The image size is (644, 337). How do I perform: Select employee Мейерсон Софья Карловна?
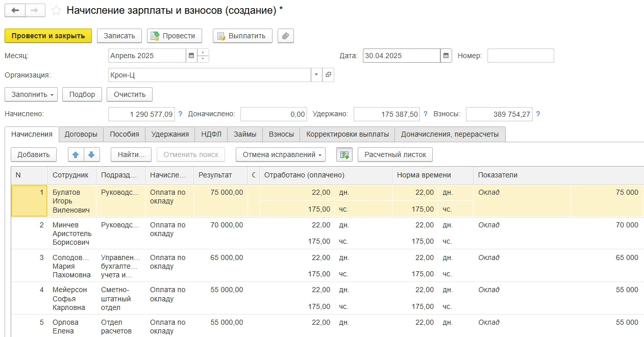71,299
